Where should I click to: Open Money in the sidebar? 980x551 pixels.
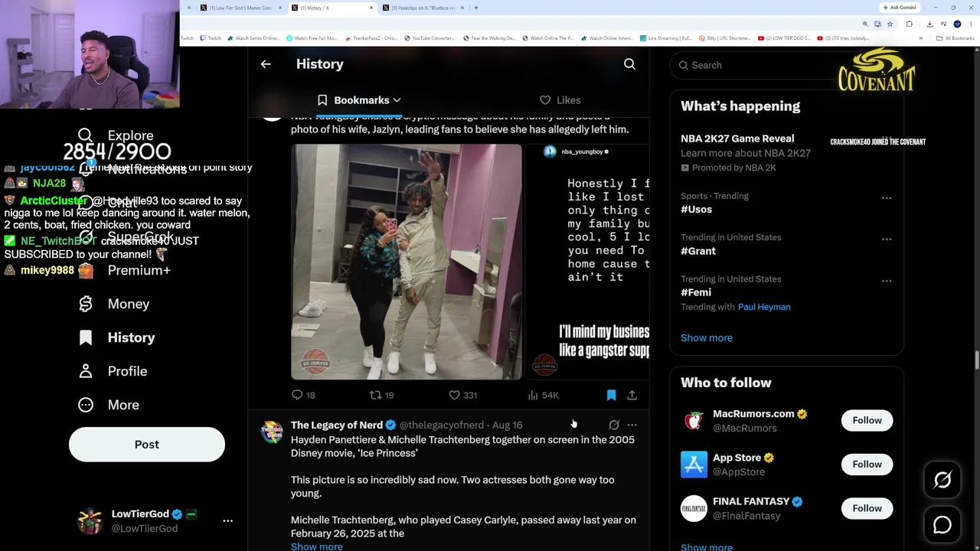coord(114,304)
